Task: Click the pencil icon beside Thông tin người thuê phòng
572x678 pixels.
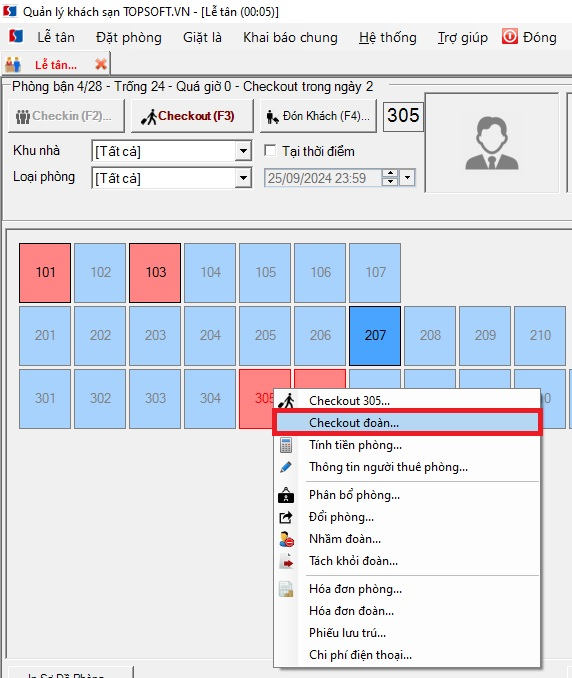Action: coord(286,467)
